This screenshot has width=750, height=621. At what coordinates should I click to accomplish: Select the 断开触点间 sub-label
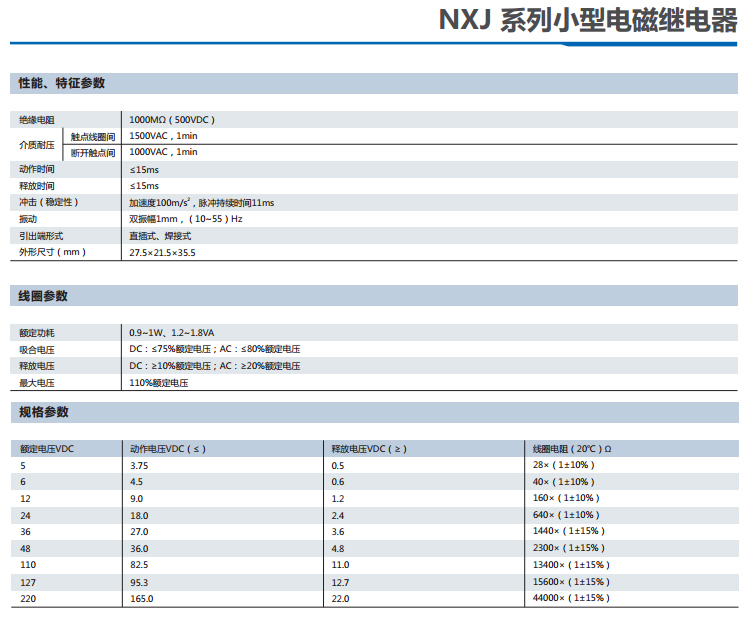(x=93, y=153)
